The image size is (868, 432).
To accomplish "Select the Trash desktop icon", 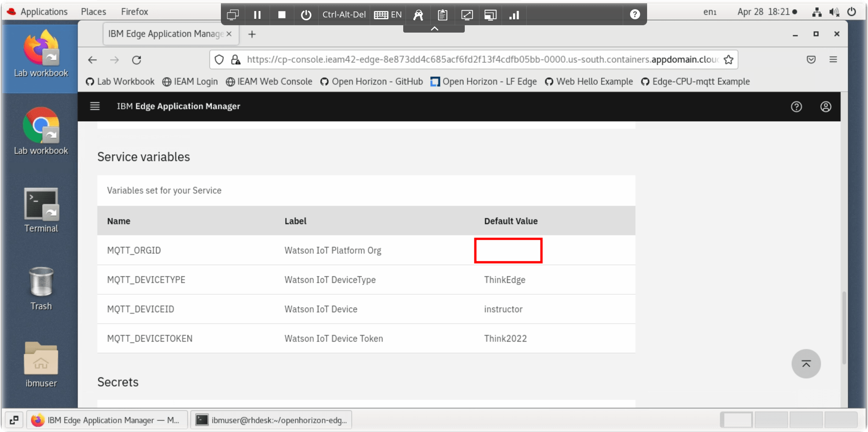I will 41,288.
